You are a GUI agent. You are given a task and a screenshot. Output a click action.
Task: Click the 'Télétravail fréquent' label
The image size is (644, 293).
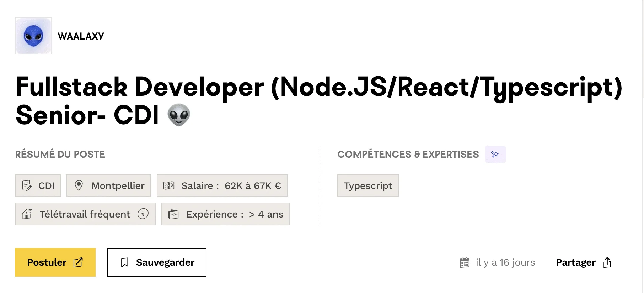(85, 214)
